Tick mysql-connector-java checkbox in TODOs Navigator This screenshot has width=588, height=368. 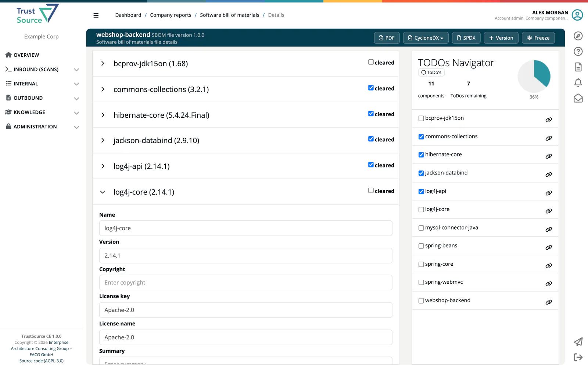pyautogui.click(x=421, y=228)
